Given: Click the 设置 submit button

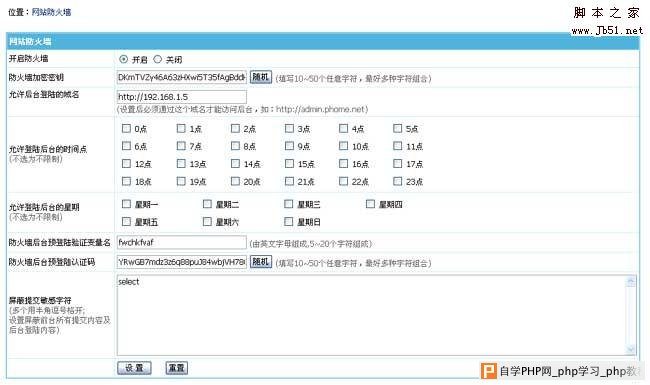Looking at the screenshot, I should pos(134,368).
